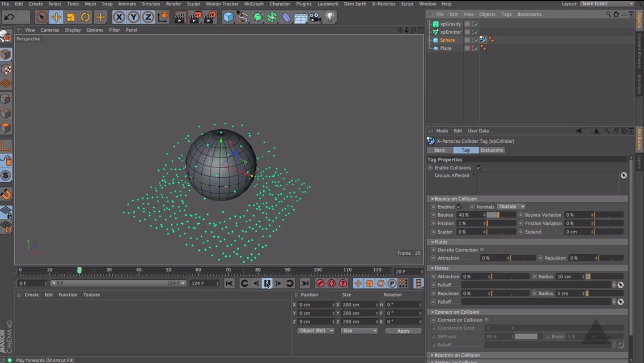
Task: Switch to Edges mode
Action: point(6,113)
